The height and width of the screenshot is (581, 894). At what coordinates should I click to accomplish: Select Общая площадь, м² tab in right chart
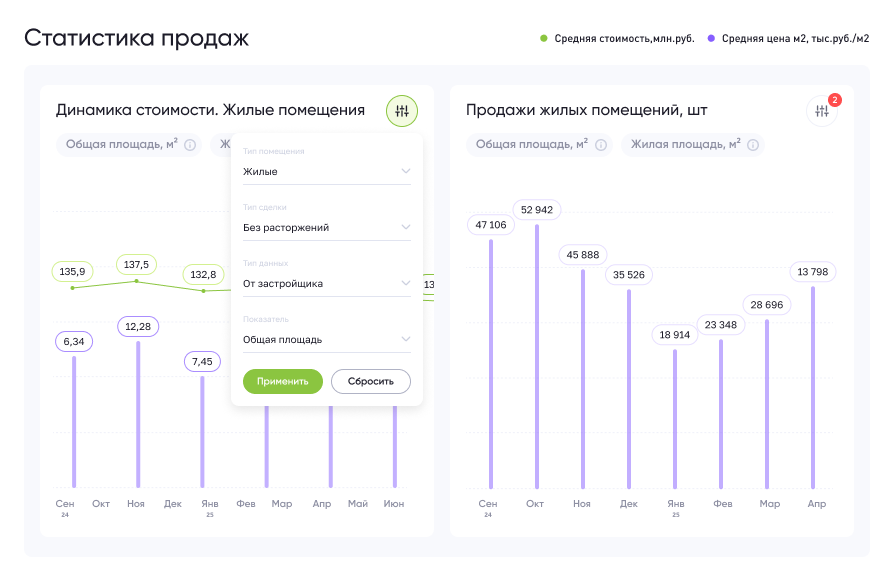[x=539, y=145]
